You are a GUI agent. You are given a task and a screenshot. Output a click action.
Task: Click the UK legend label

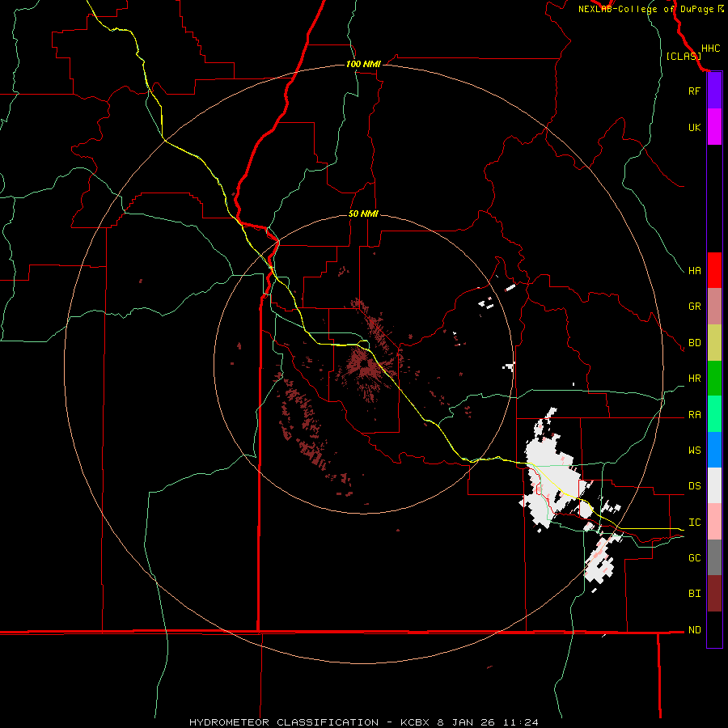pyautogui.click(x=694, y=127)
